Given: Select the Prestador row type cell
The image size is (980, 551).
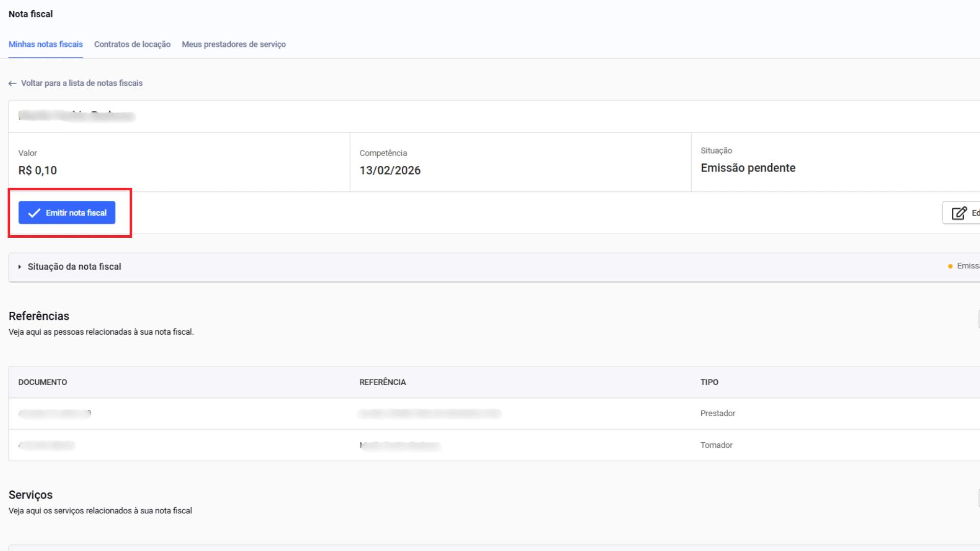Looking at the screenshot, I should (718, 413).
